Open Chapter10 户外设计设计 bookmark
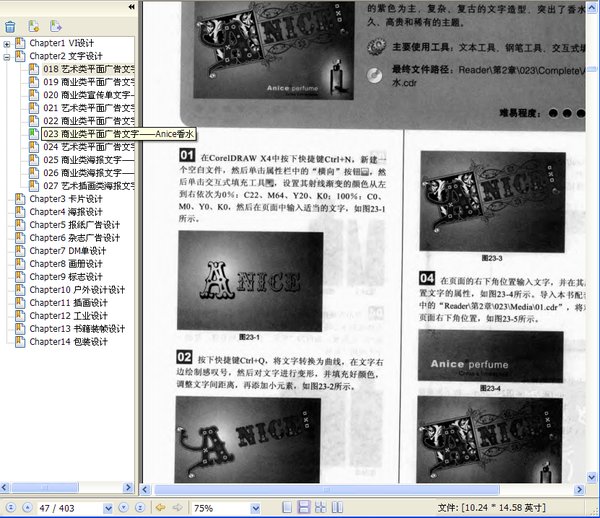The width and height of the screenshot is (600, 518). point(77,290)
